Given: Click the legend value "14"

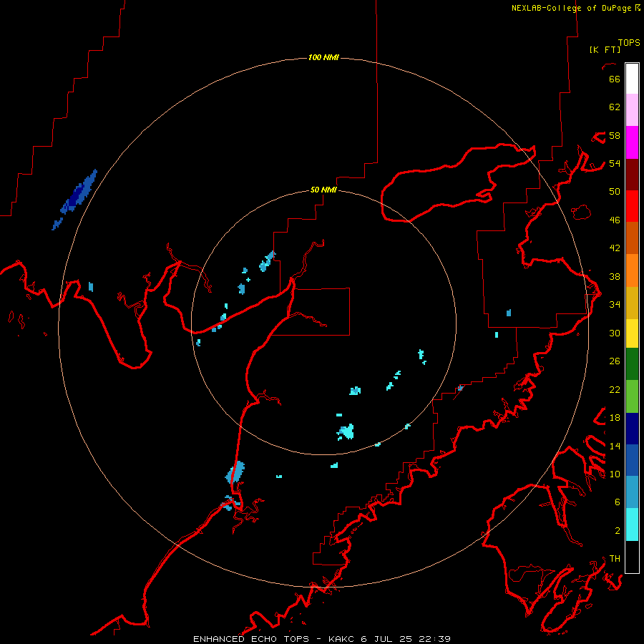Looking at the screenshot, I should click(615, 446).
